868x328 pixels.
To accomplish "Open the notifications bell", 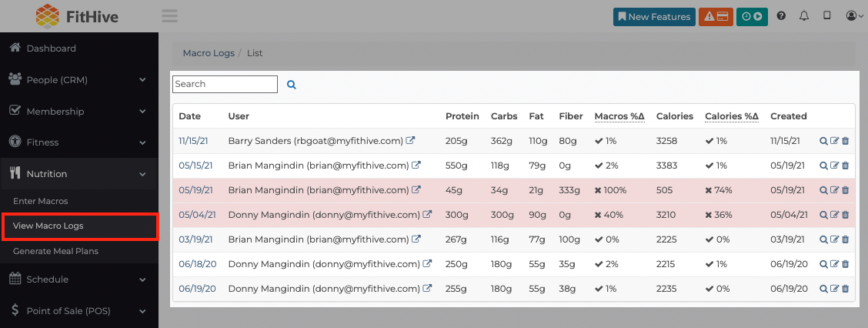I will click(x=804, y=16).
